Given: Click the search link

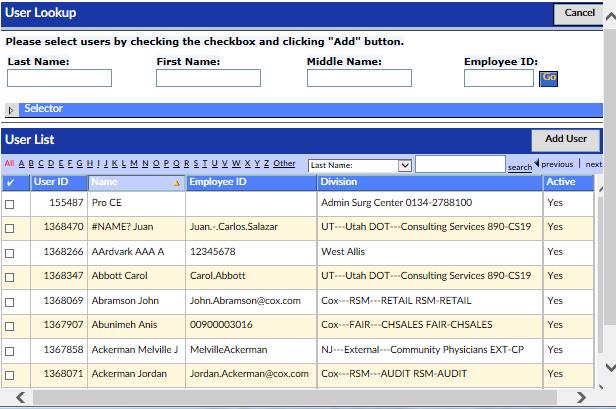Looking at the screenshot, I should tap(519, 167).
